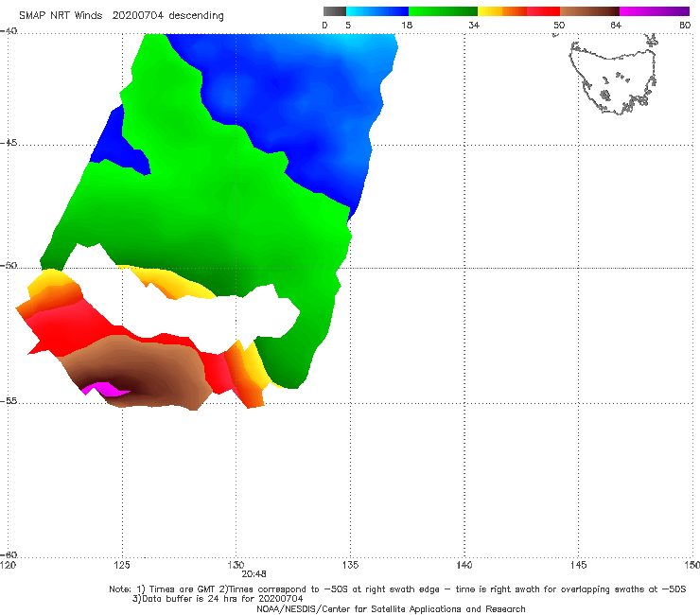Click the longitude axis label '145'
Screen dimensions: 700x615
(x=579, y=566)
